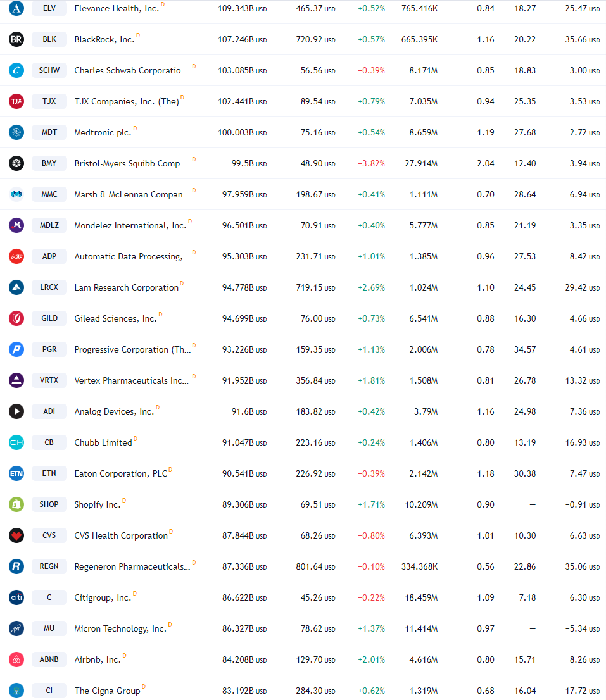Open Elevance Health, Inc. company link
The width and height of the screenshot is (606, 700).
click(x=117, y=9)
